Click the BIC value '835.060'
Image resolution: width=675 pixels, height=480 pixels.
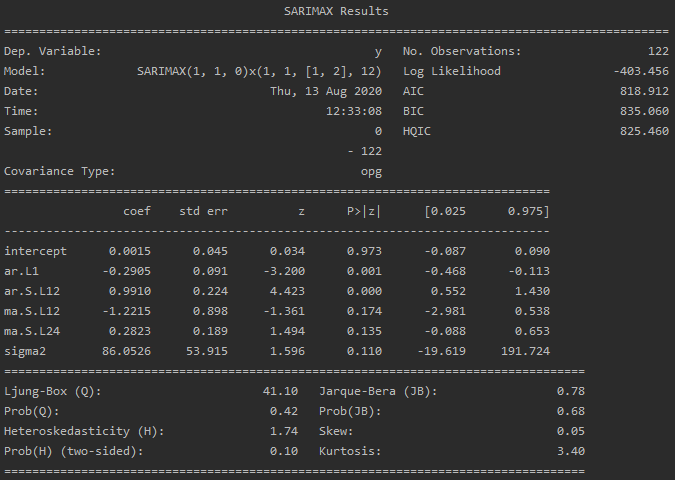[644, 111]
